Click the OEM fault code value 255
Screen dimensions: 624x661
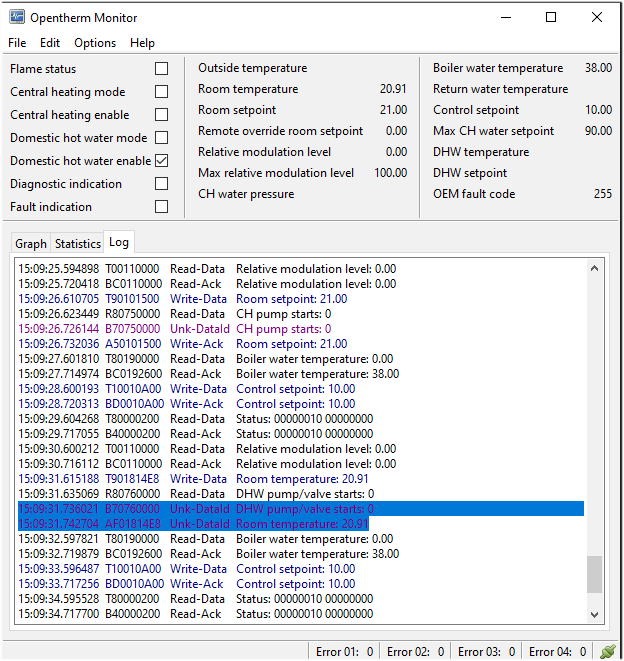point(603,194)
